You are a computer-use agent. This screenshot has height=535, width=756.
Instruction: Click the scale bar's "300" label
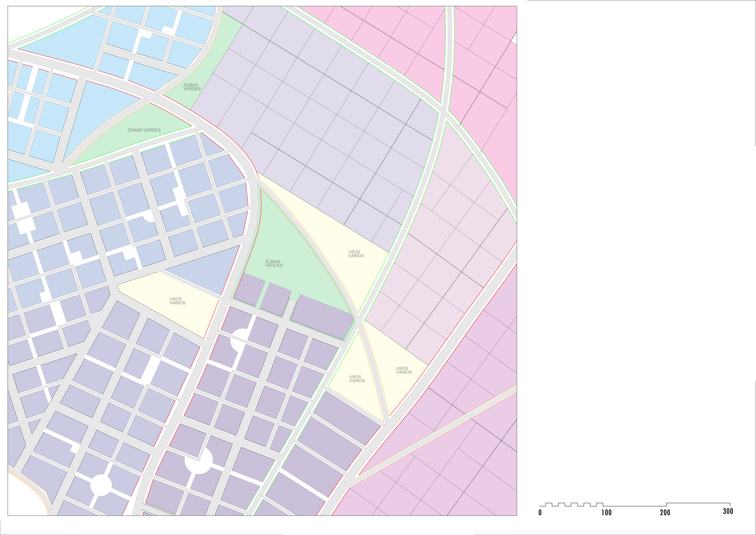728,511
